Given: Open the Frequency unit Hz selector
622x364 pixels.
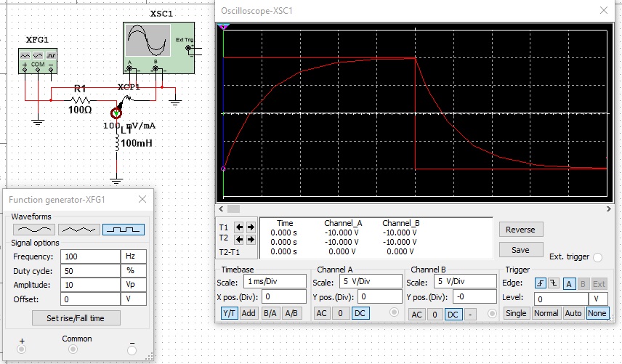Looking at the screenshot, I should (x=133, y=256).
